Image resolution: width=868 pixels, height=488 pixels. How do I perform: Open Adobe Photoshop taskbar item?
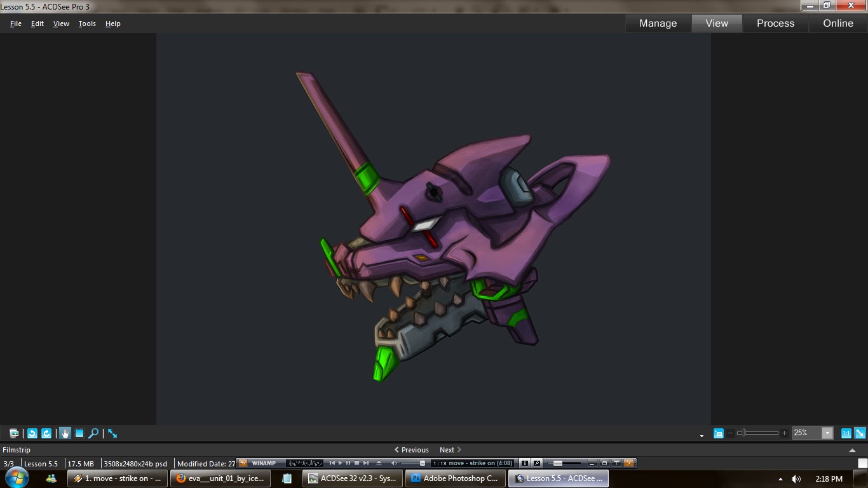[x=456, y=478]
